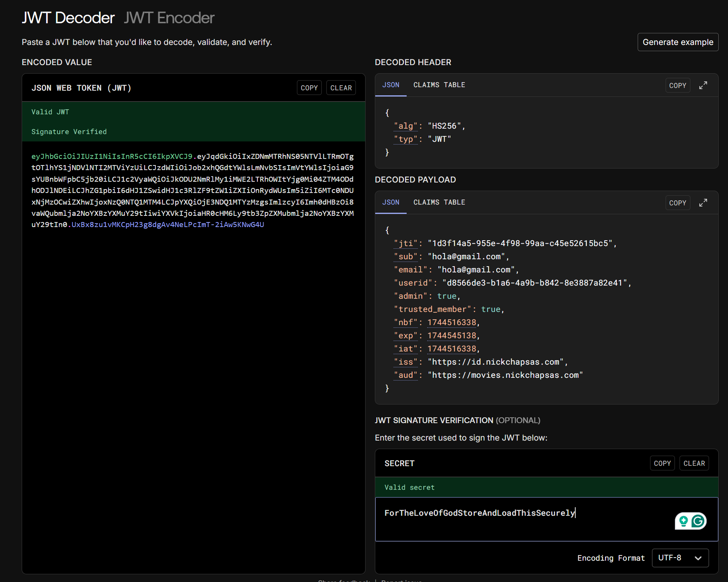Click the https://movies.nickchapsas.com audience value
Screen dimensions: 728x582
505,375
